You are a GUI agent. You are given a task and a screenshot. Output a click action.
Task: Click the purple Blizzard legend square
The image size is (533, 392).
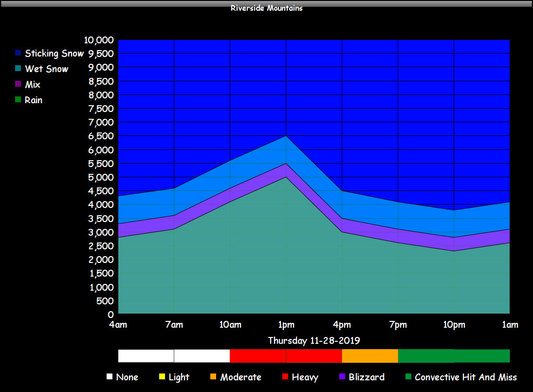tap(342, 377)
